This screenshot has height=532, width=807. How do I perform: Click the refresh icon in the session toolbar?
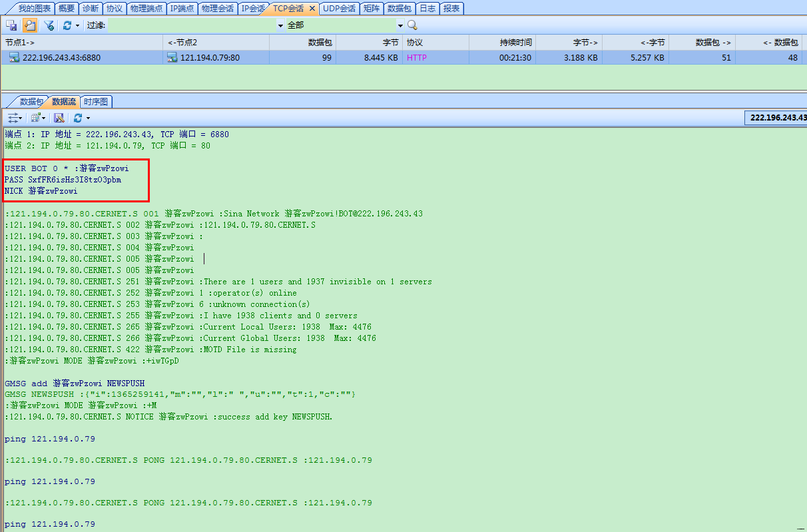[x=67, y=25]
